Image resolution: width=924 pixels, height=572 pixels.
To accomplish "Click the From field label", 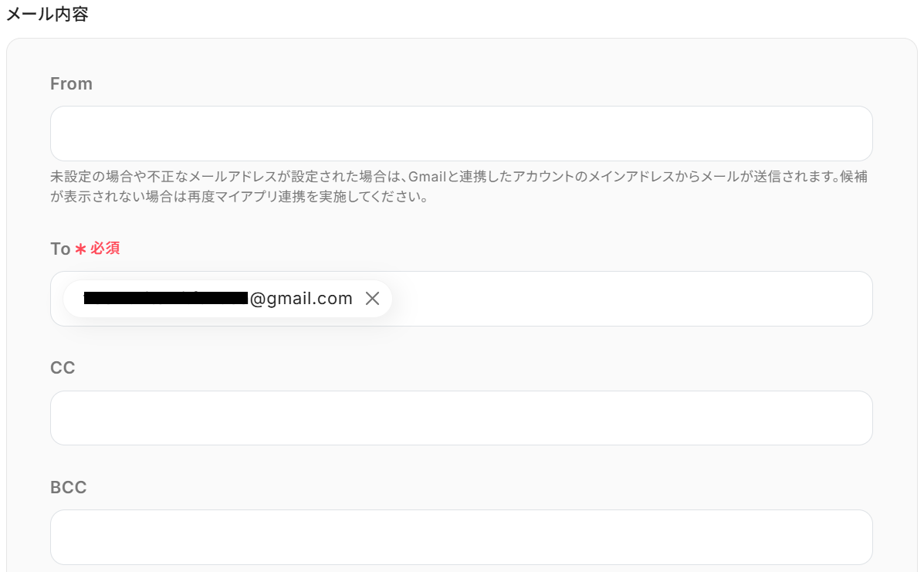I will click(x=71, y=83).
